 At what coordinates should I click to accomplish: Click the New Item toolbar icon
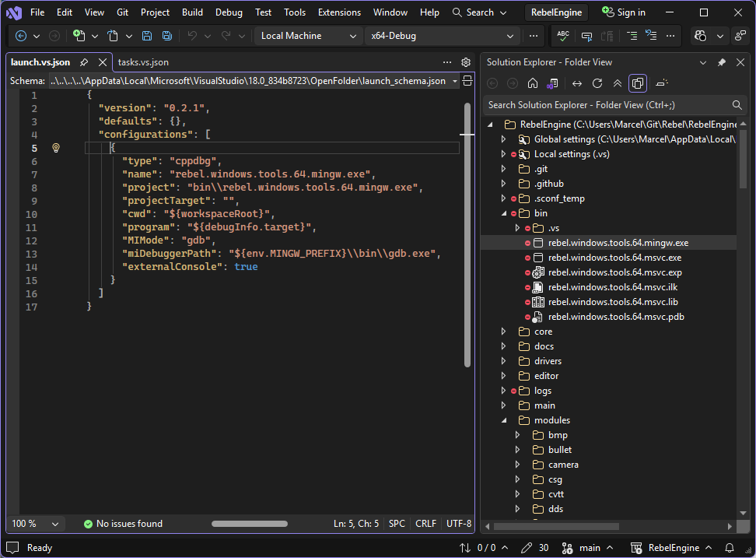point(79,36)
